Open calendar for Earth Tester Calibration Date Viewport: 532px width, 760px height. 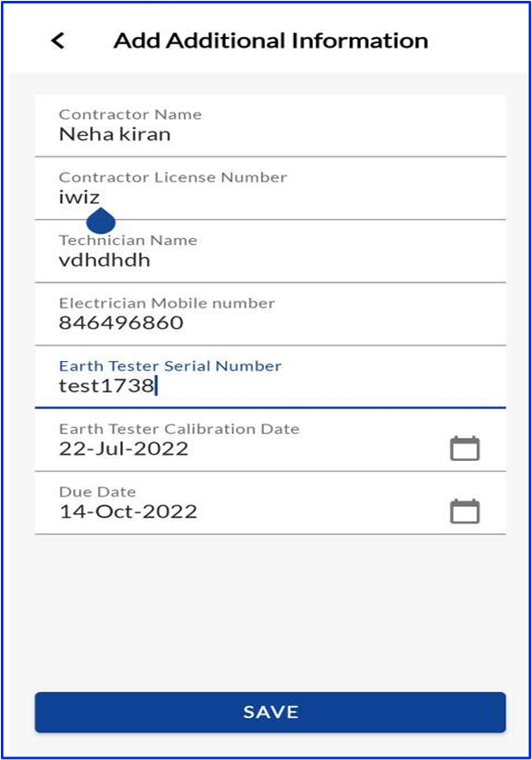click(x=465, y=448)
